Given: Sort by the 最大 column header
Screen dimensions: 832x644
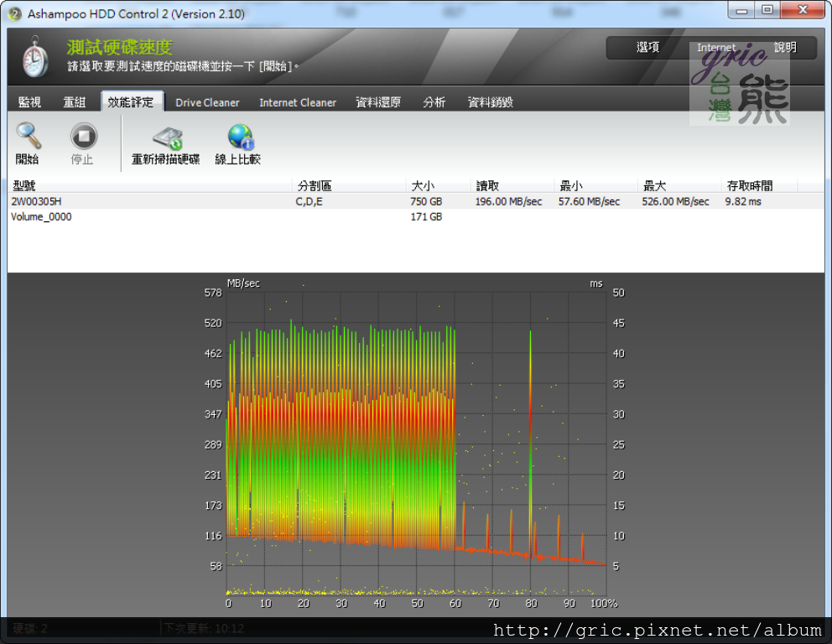Looking at the screenshot, I should (x=679, y=185).
